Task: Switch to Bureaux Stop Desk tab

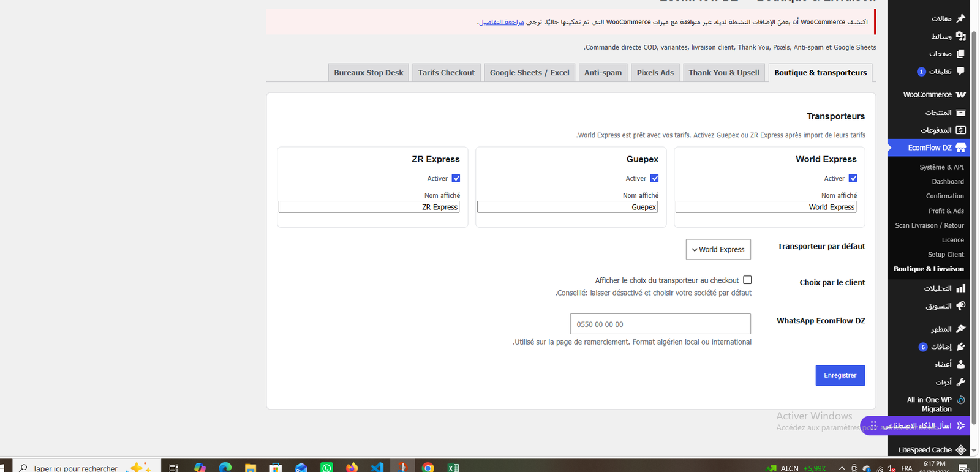Action: tap(369, 72)
